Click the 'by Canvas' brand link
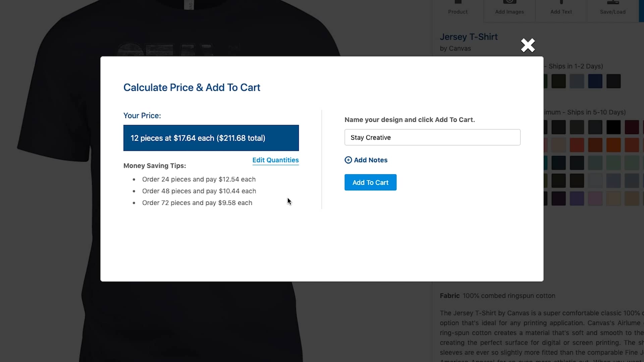The height and width of the screenshot is (362, 644). (455, 48)
